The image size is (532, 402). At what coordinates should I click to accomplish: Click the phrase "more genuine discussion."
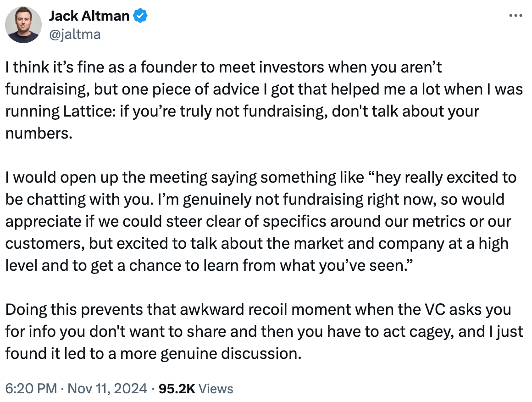click(x=211, y=353)
